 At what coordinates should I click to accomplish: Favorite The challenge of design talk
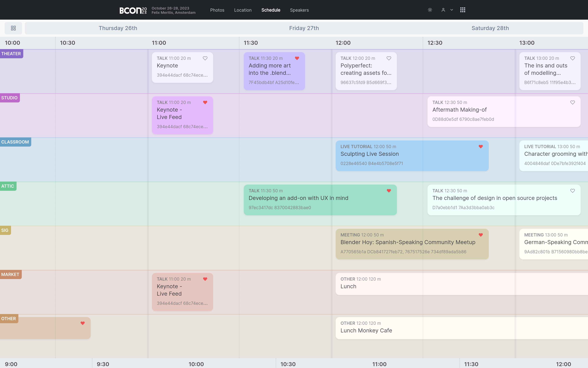(x=572, y=191)
